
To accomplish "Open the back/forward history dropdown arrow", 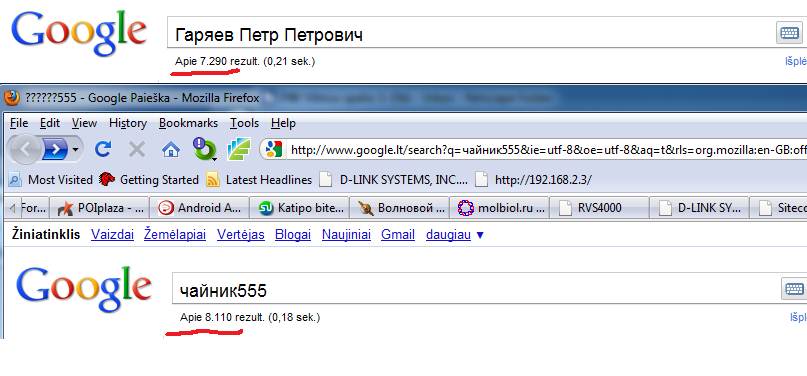I will (x=76, y=150).
